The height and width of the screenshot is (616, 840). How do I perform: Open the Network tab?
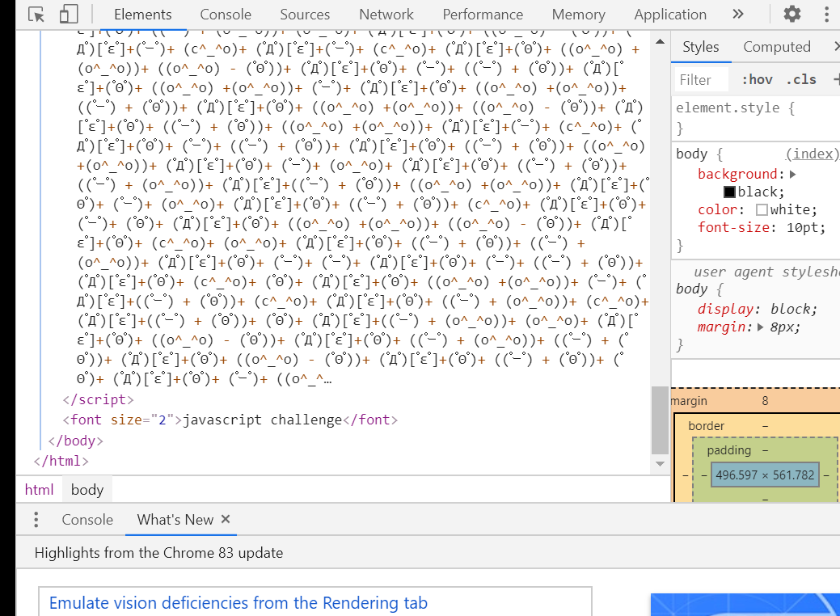pos(386,15)
